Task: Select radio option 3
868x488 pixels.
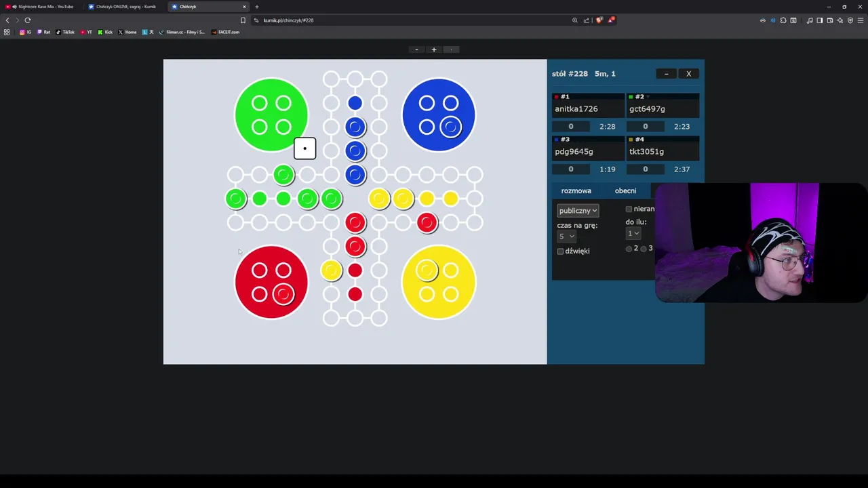Action: [644, 249]
